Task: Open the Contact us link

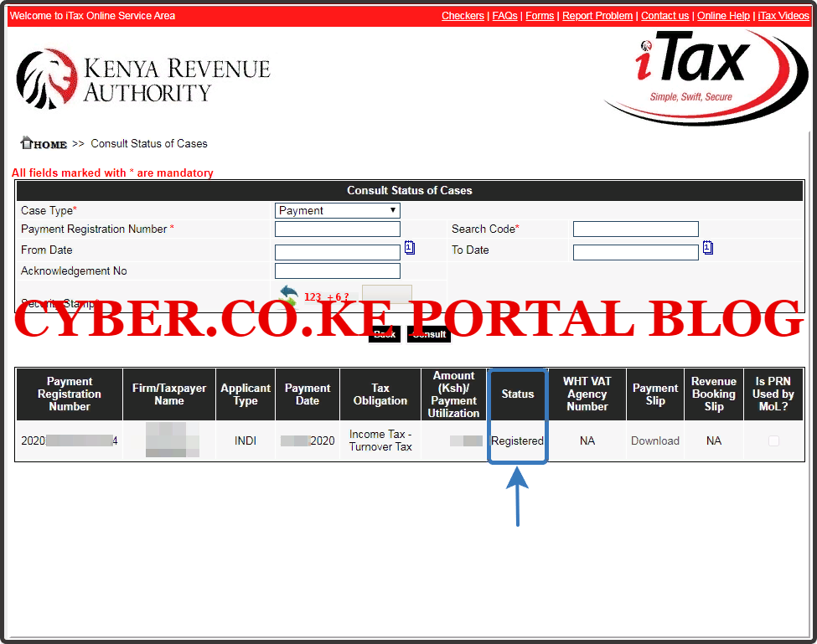Action: coord(664,16)
